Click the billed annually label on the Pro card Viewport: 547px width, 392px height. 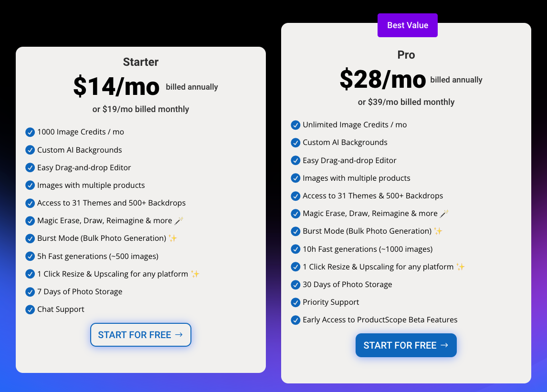(x=456, y=80)
